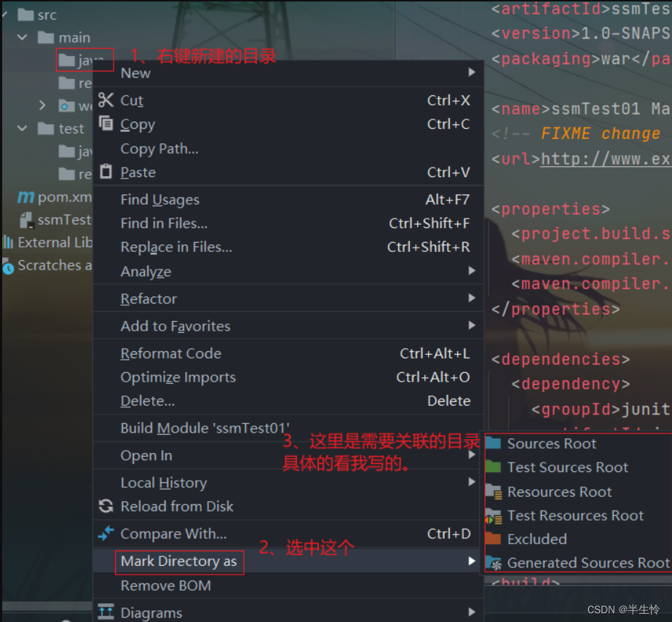This screenshot has height=622, width=672.
Task: Select the java folder under test
Action: 76,151
